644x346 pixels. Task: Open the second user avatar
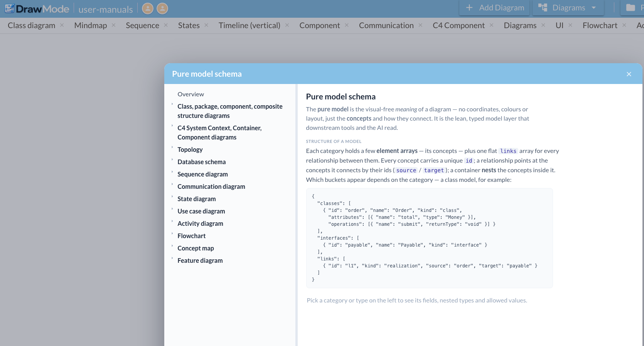162,8
